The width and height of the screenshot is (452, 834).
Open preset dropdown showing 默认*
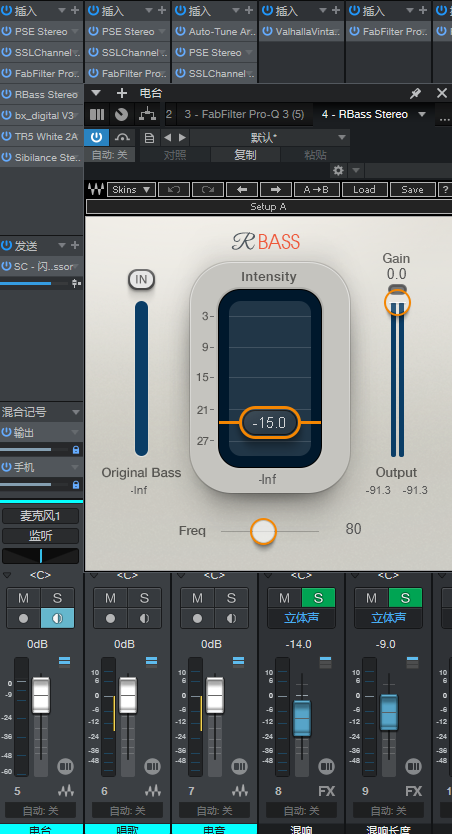pyautogui.click(x=270, y=138)
